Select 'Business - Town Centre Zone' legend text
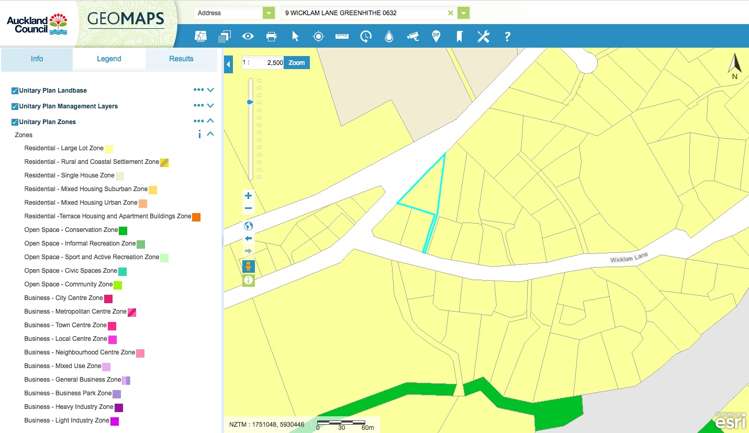 (x=65, y=325)
